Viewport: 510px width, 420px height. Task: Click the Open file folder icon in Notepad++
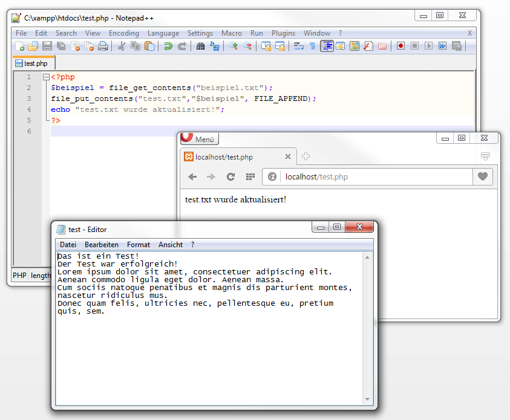(x=33, y=46)
